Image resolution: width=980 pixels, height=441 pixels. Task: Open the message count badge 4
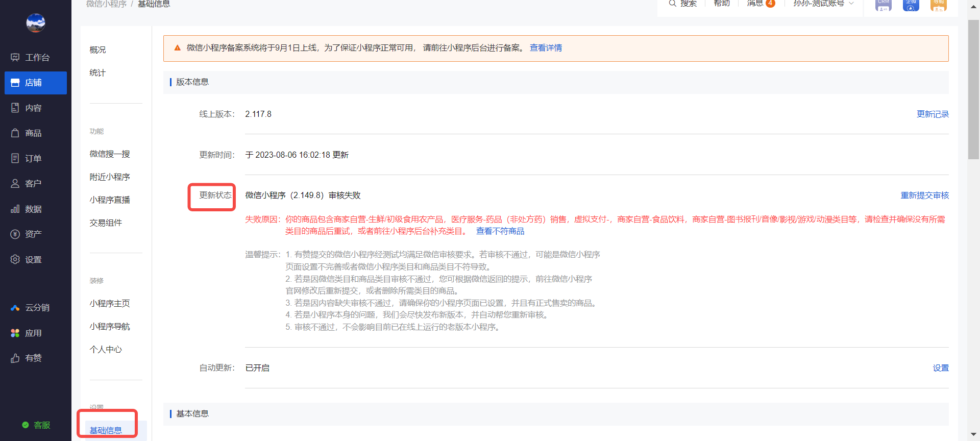click(x=770, y=4)
